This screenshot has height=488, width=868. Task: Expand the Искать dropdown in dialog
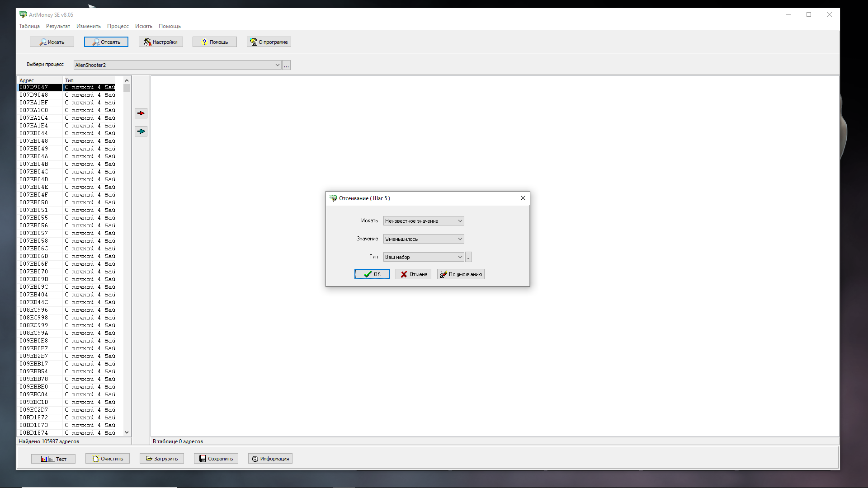460,221
